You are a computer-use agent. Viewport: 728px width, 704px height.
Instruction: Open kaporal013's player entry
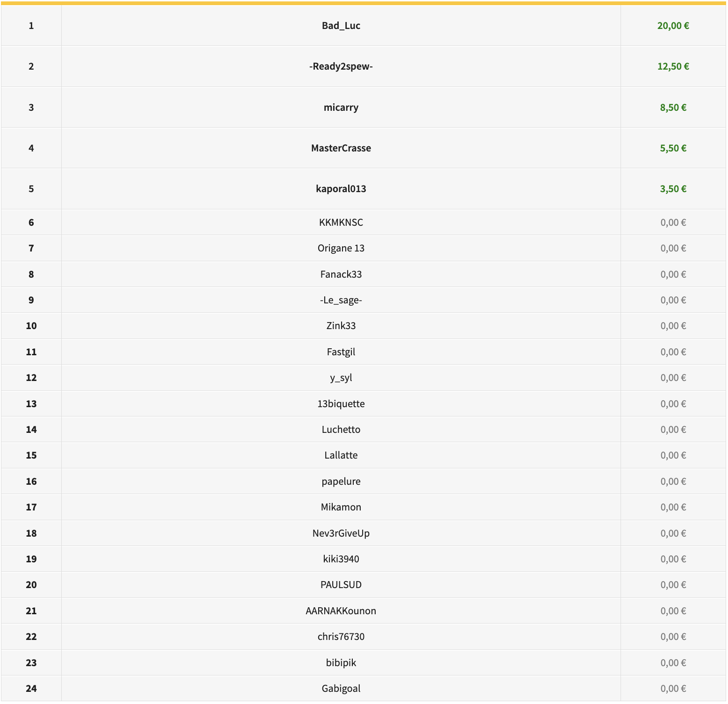tap(341, 189)
